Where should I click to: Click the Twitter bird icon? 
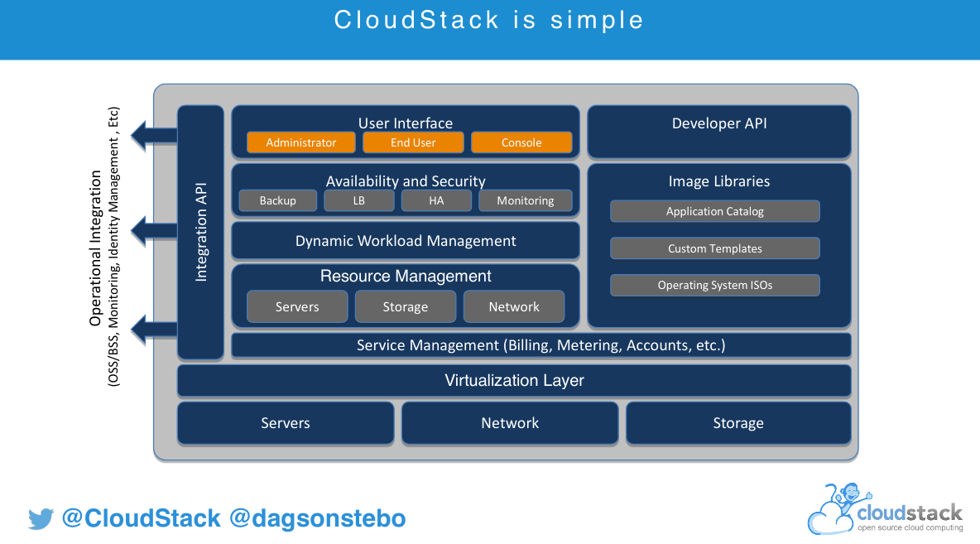(41, 519)
